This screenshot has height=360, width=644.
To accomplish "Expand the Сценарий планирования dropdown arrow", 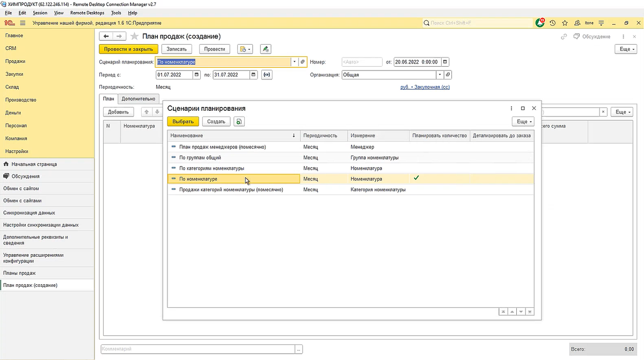I will 294,62.
